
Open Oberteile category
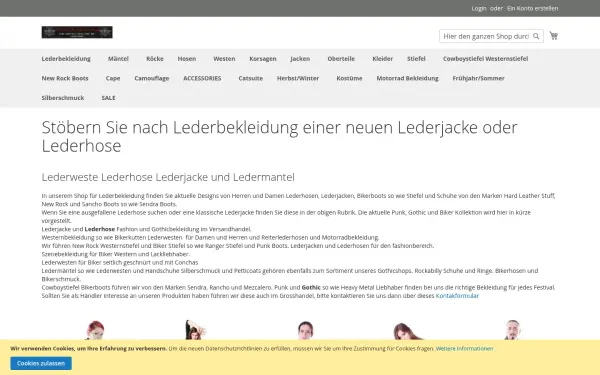(x=341, y=59)
